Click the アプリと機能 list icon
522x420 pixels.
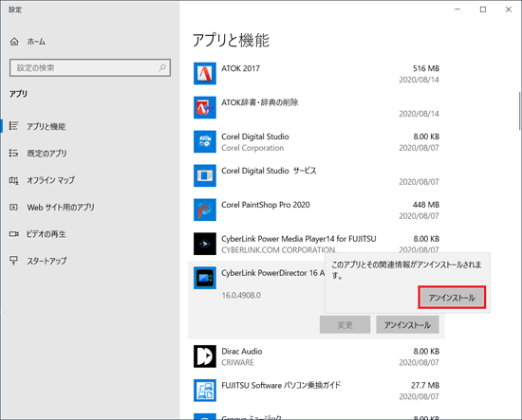tap(13, 126)
